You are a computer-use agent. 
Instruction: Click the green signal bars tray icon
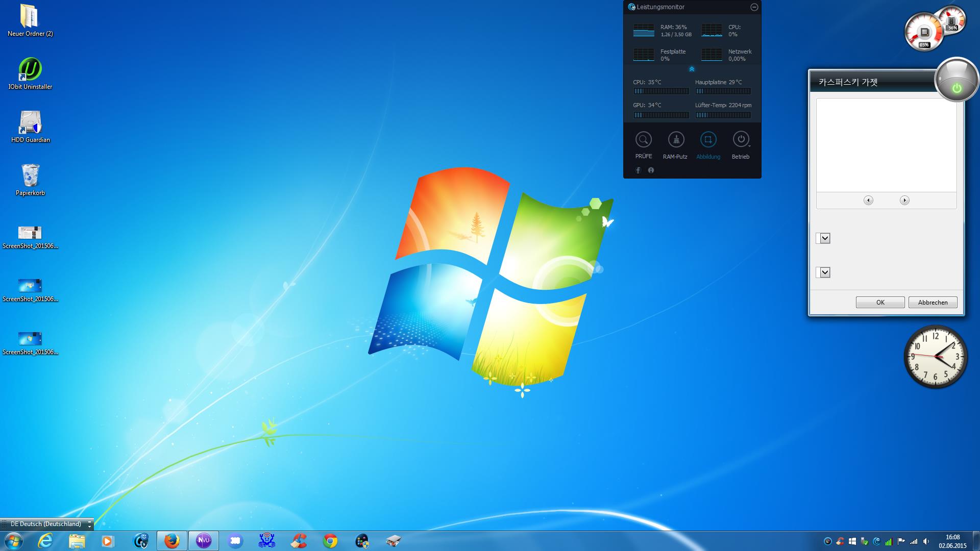[889, 541]
